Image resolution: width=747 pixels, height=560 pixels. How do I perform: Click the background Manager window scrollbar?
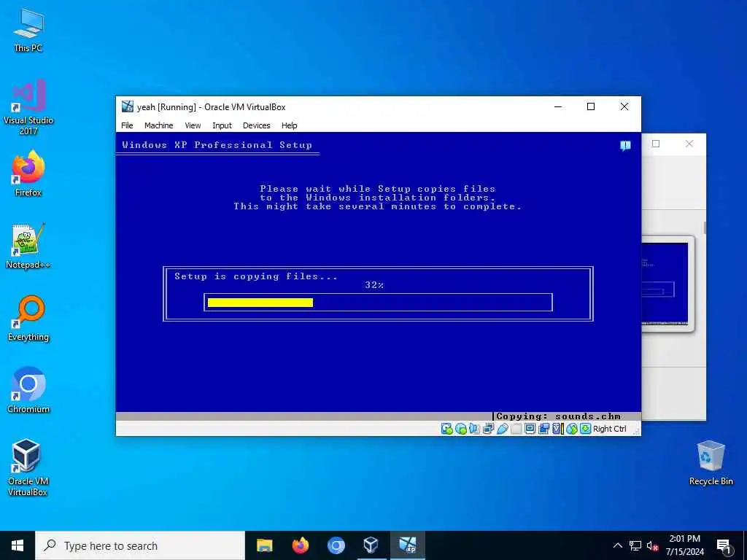click(705, 227)
